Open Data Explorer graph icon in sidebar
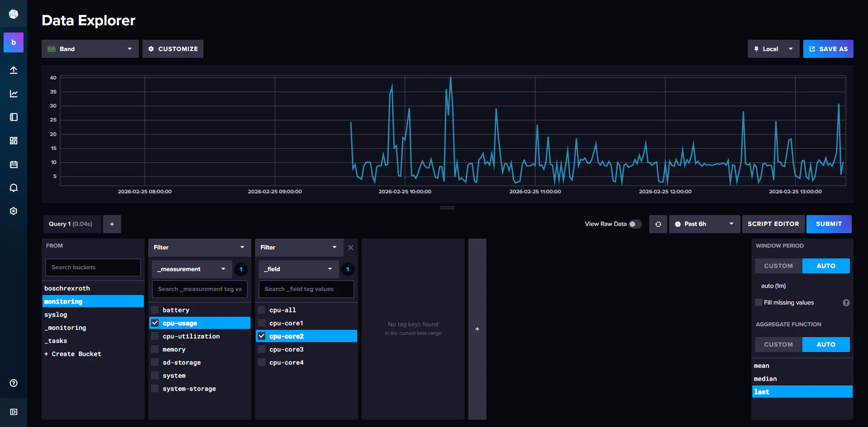 [14, 94]
